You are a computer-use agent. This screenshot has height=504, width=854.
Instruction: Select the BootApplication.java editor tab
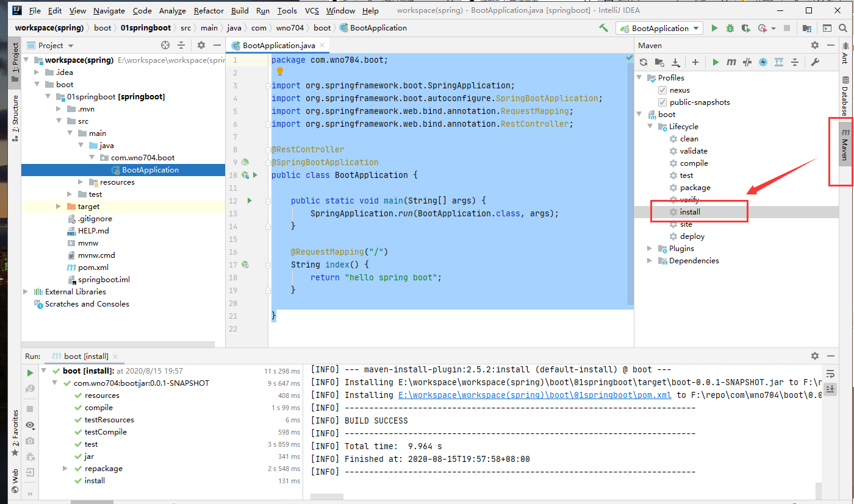pyautogui.click(x=278, y=46)
